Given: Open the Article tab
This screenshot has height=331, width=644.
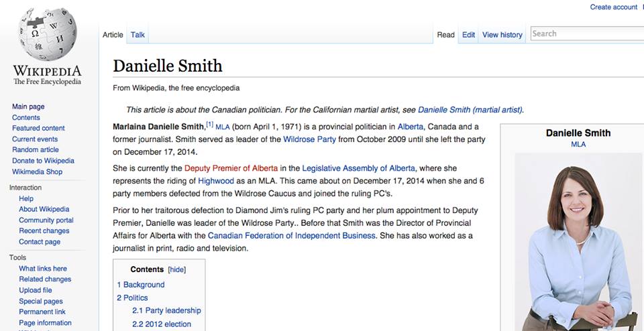Looking at the screenshot, I should 113,35.
